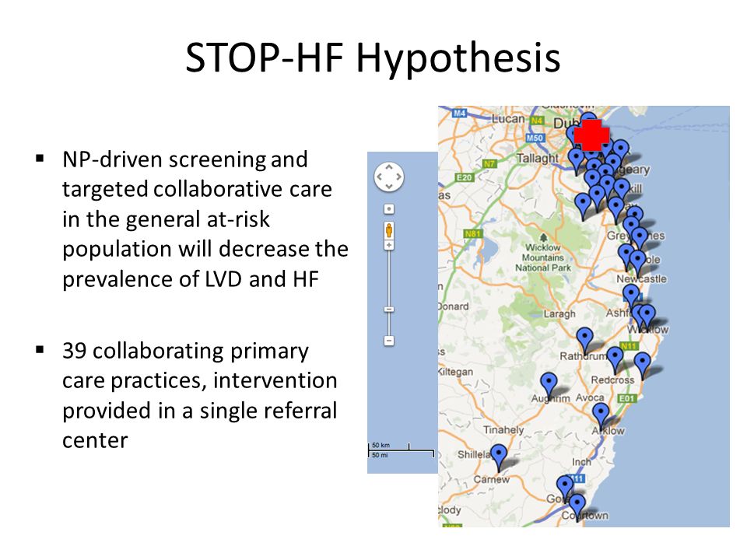Click the red cross referral center marker

click(x=591, y=135)
